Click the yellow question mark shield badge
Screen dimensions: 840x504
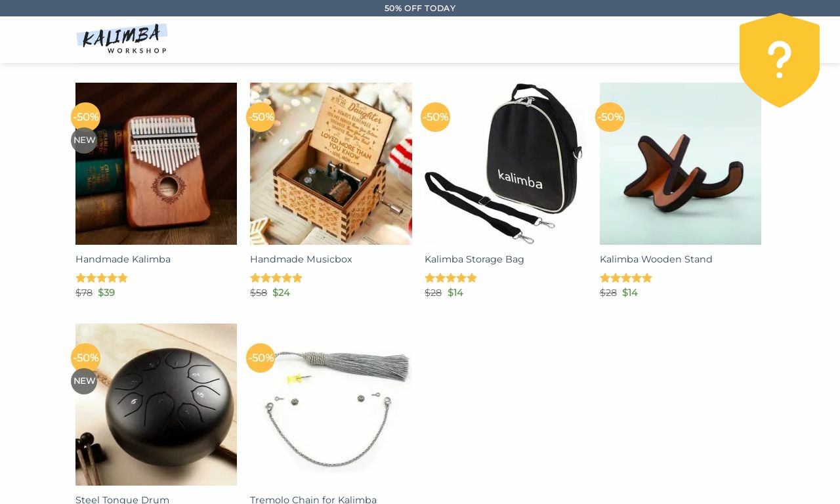point(780,60)
